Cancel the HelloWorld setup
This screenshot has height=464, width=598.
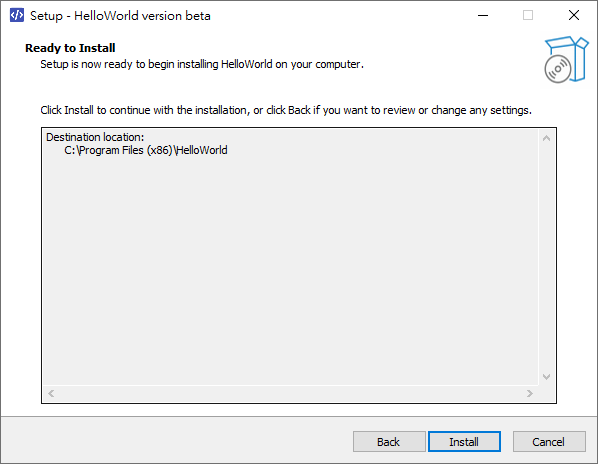(x=549, y=442)
